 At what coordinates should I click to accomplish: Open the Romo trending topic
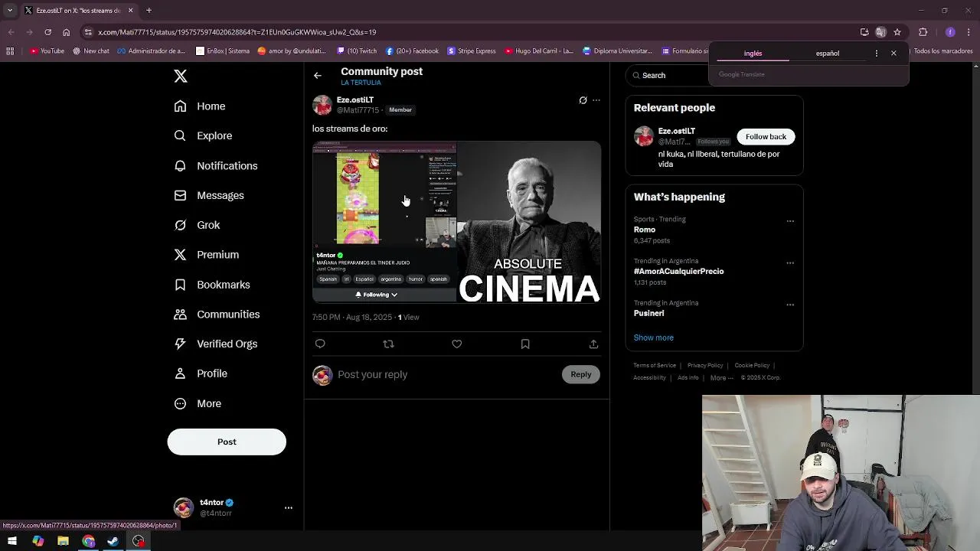pos(645,230)
